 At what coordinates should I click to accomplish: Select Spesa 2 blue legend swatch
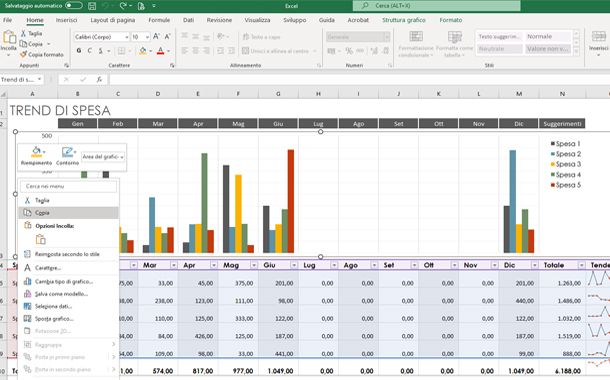click(x=552, y=154)
